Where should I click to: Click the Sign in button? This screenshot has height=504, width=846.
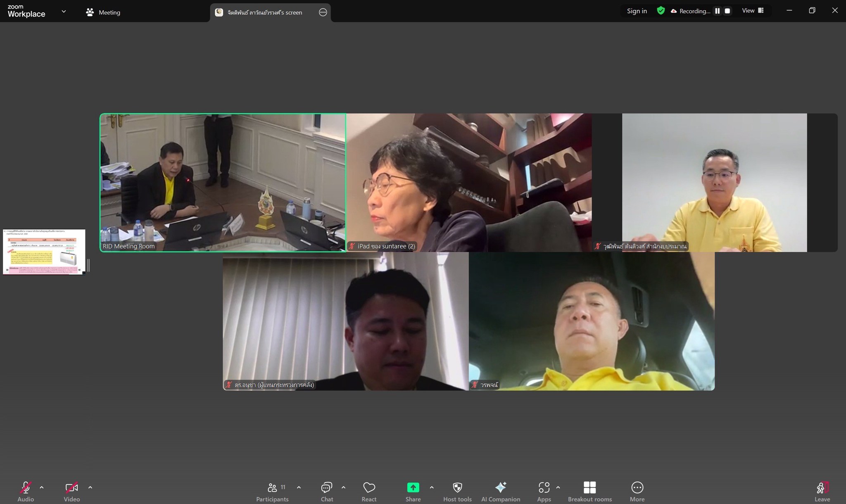[x=637, y=11]
